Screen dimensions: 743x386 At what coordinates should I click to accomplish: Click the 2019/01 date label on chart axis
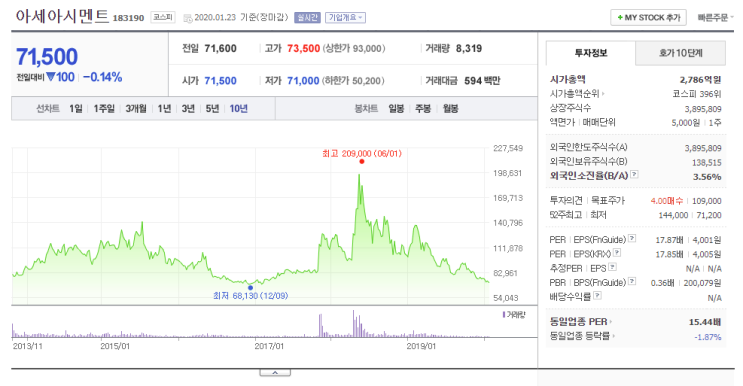click(421, 346)
